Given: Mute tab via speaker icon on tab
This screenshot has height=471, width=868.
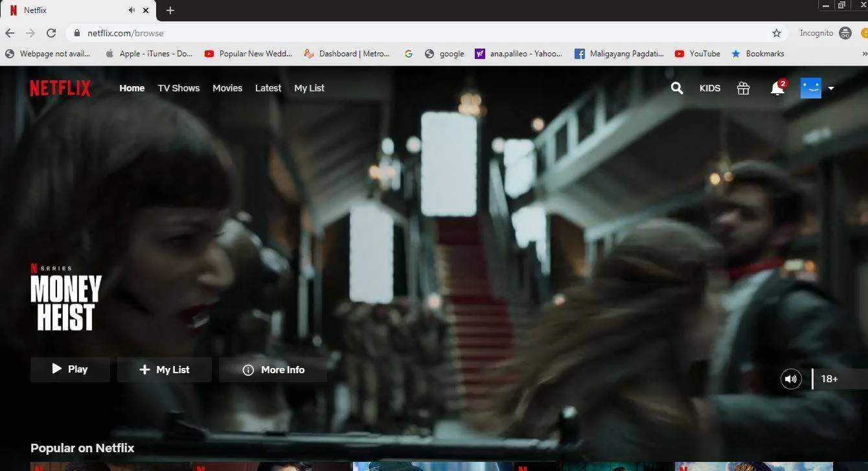Looking at the screenshot, I should [132, 10].
